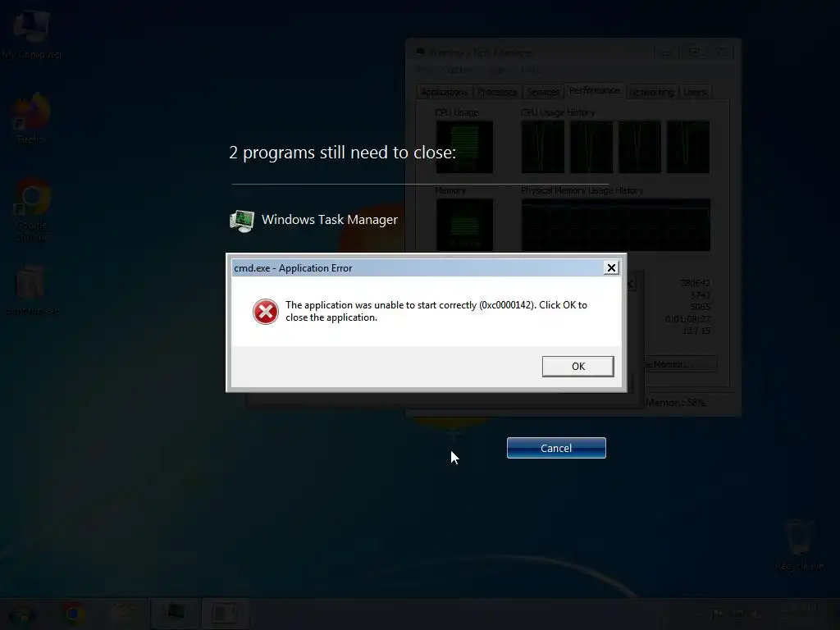Screen dimensions: 840x630
Task: Click the Chrome icon on the taskbar
Action: tap(73, 614)
